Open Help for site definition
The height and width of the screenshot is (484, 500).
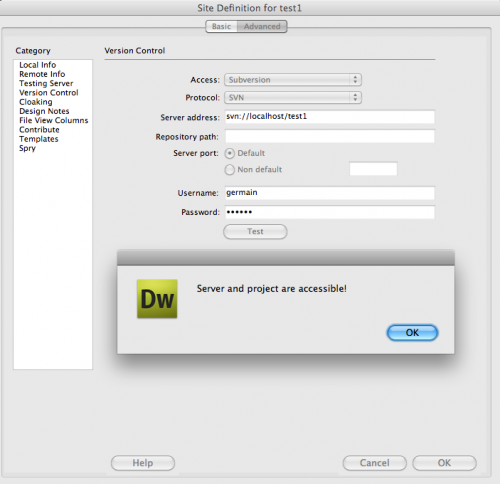[x=143, y=463]
